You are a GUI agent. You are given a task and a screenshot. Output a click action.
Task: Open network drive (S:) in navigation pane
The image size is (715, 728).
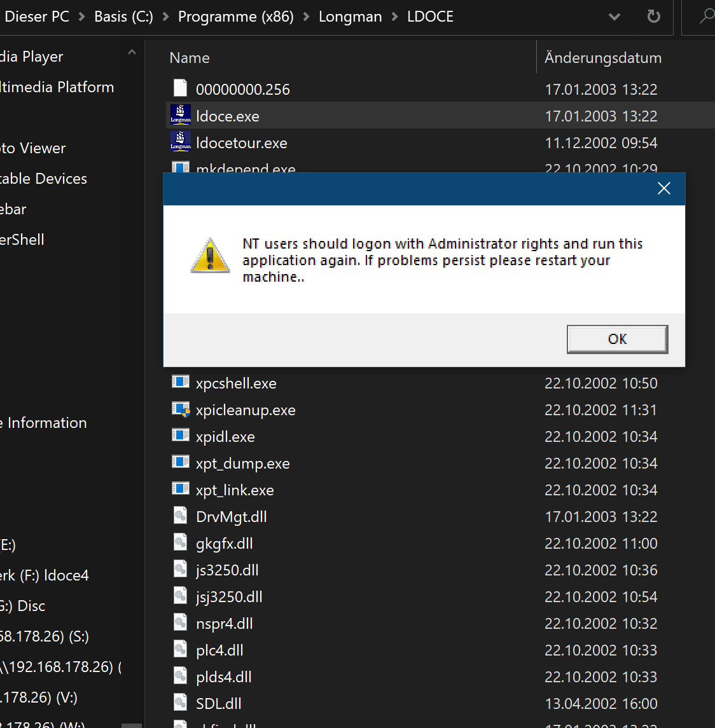click(44, 636)
